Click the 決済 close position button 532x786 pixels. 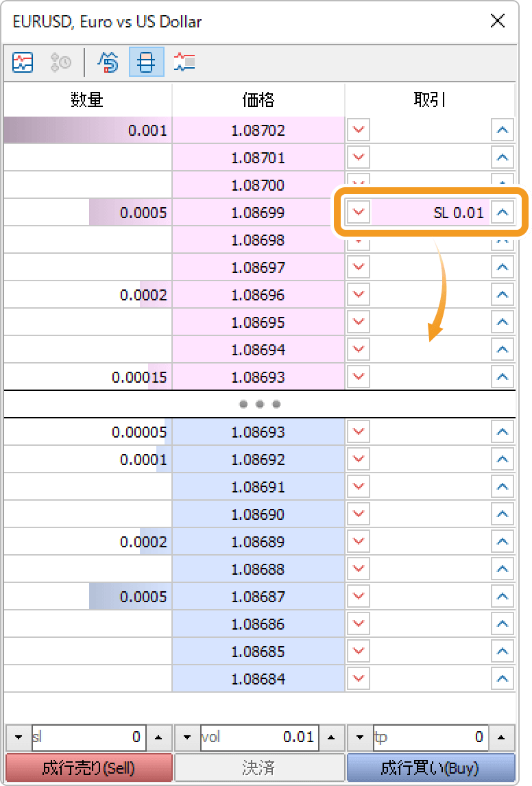[259, 768]
